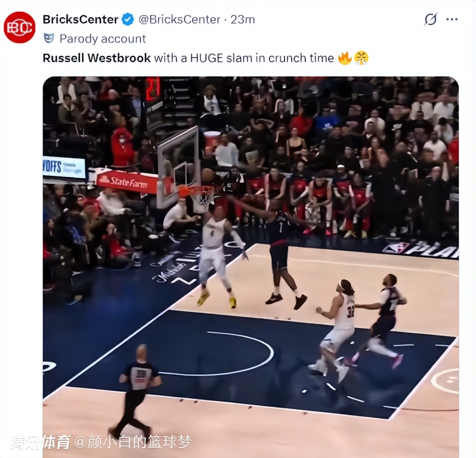The image size is (476, 458).
Task: Click the Tencent Sports watermark text
Action: (40, 442)
